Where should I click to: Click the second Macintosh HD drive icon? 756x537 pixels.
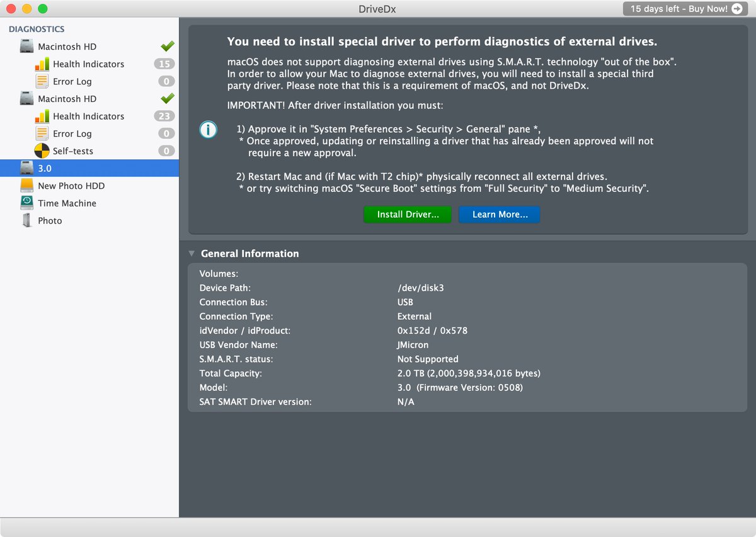tap(26, 99)
